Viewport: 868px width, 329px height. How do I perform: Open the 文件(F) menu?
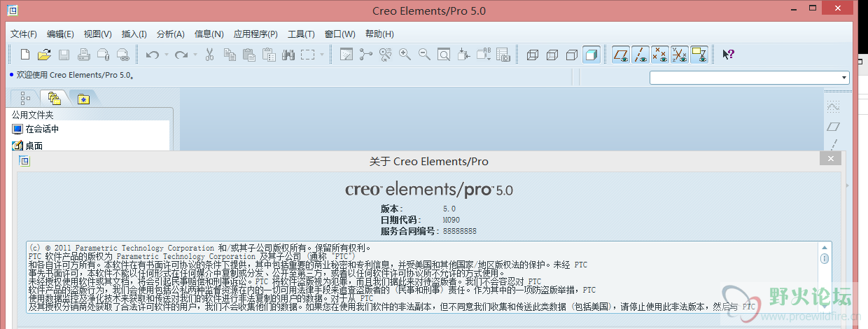coord(24,34)
